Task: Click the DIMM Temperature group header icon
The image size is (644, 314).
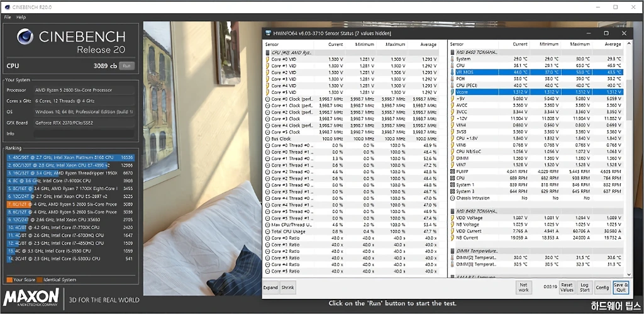Action: (452, 250)
